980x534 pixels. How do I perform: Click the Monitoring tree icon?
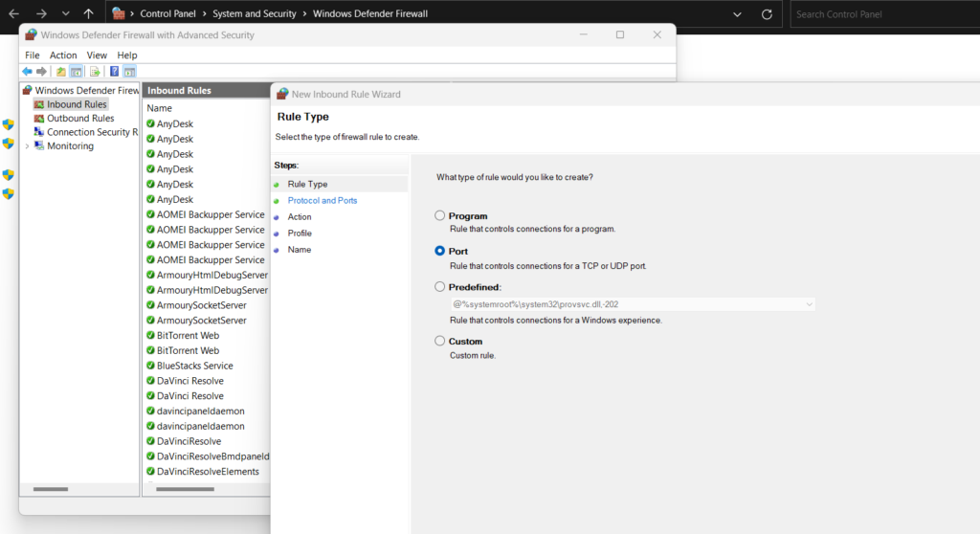tap(38, 145)
